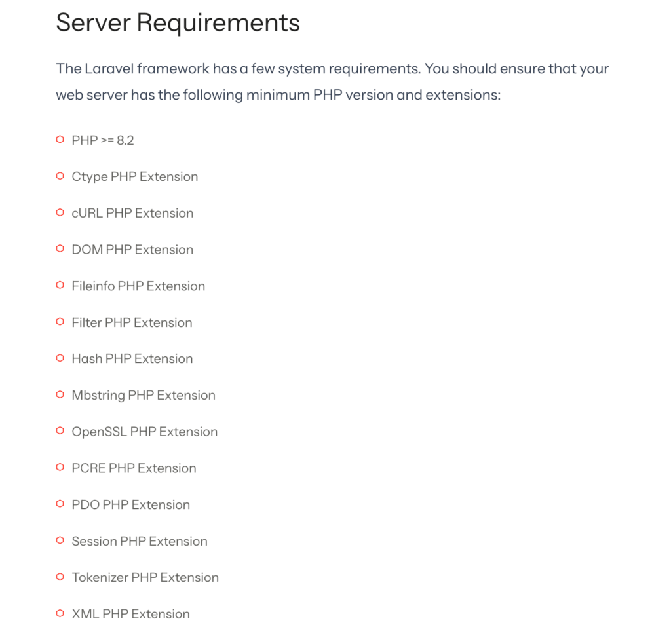Click the PCRE PHP Extension text
The image size is (671, 644).
(134, 468)
